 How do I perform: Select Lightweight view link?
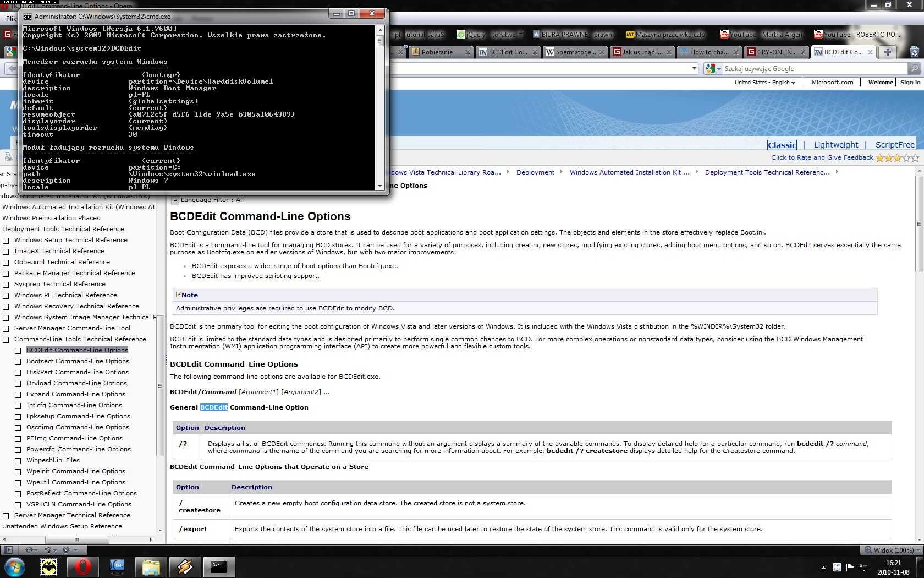pyautogui.click(x=836, y=145)
